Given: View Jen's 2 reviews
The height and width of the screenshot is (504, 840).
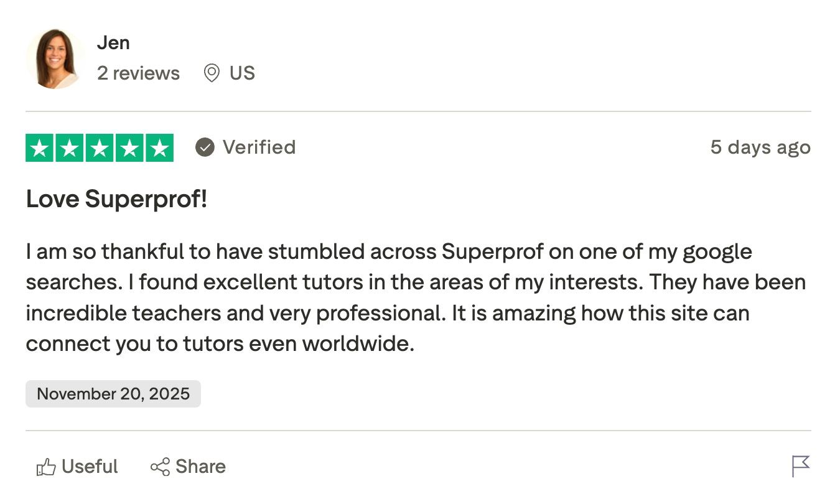Looking at the screenshot, I should (138, 73).
